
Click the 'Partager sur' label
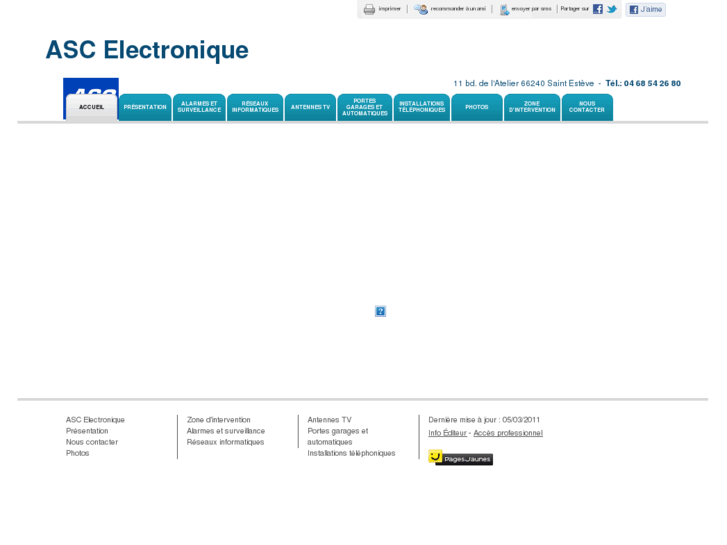[x=574, y=9]
